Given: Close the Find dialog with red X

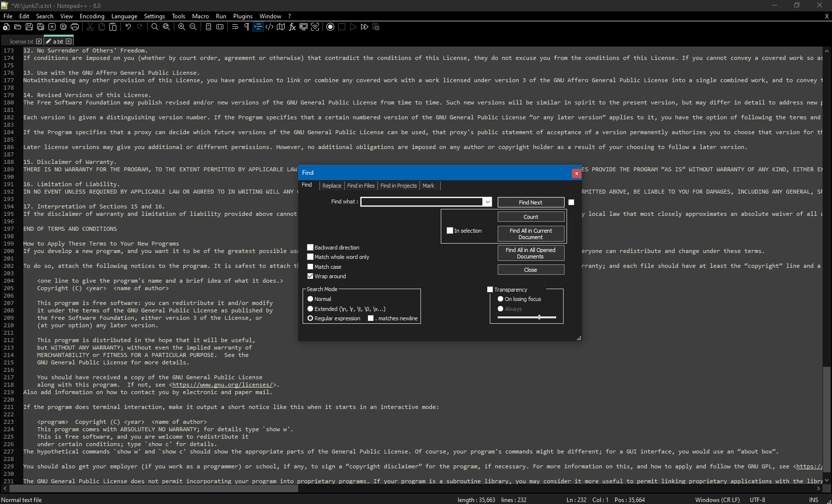Looking at the screenshot, I should pyautogui.click(x=576, y=173).
